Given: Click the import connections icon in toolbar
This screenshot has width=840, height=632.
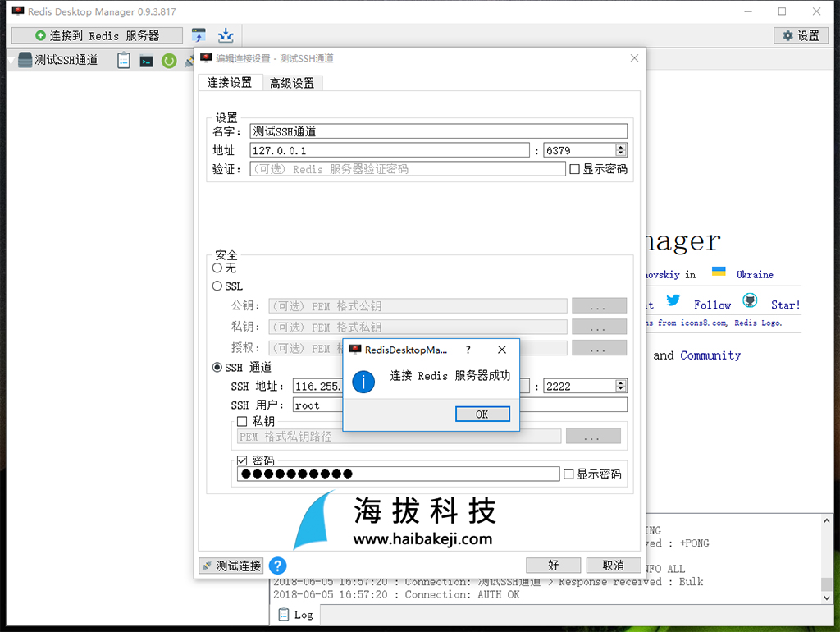Looking at the screenshot, I should [199, 35].
